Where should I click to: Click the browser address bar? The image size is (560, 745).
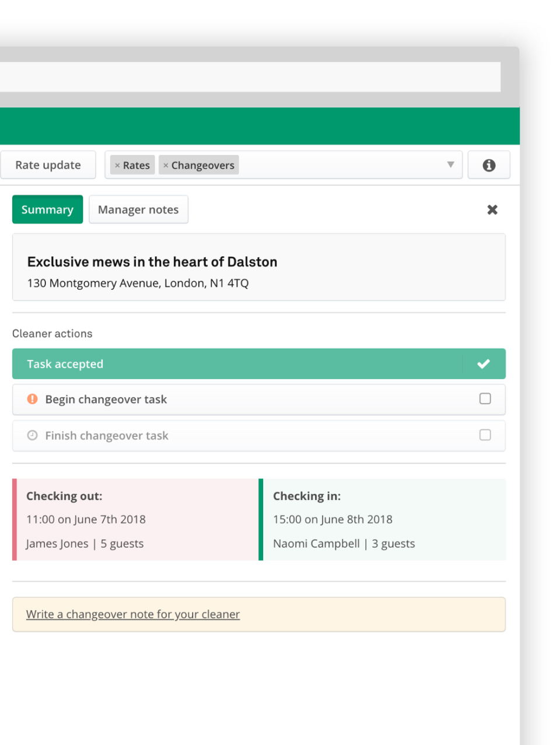tap(250, 77)
